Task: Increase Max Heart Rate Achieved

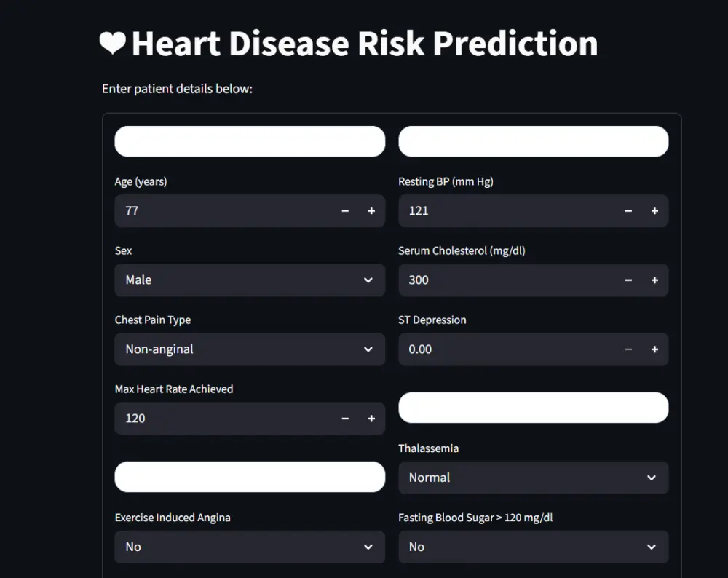Action: point(371,419)
